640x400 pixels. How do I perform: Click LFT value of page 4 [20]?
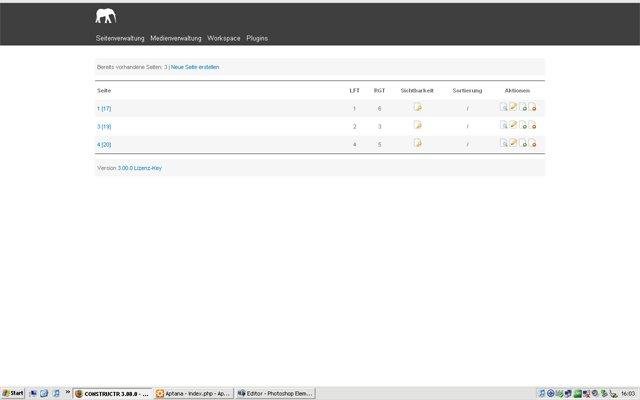(354, 144)
